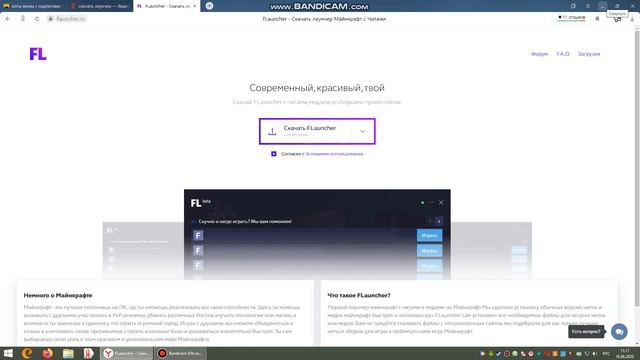The image size is (640, 360).
Task: Click the browser back arrow
Action: pos(8,19)
